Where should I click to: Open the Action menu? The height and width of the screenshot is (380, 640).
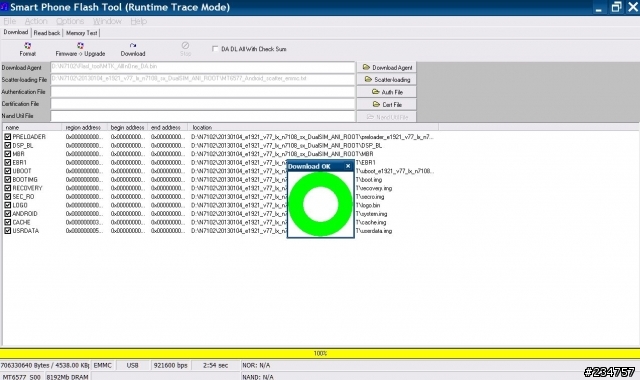tap(36, 21)
